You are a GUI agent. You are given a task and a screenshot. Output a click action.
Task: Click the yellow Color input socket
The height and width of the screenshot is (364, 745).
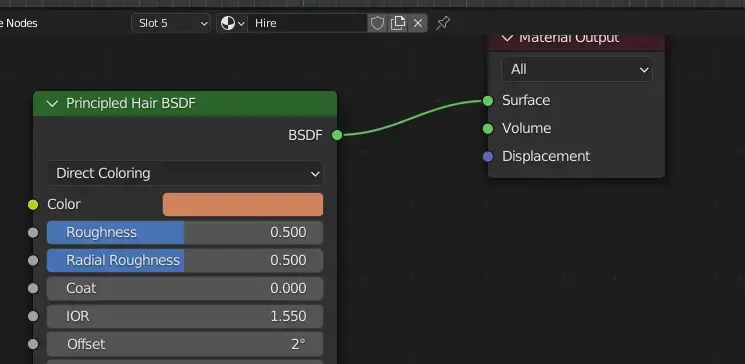tap(33, 205)
